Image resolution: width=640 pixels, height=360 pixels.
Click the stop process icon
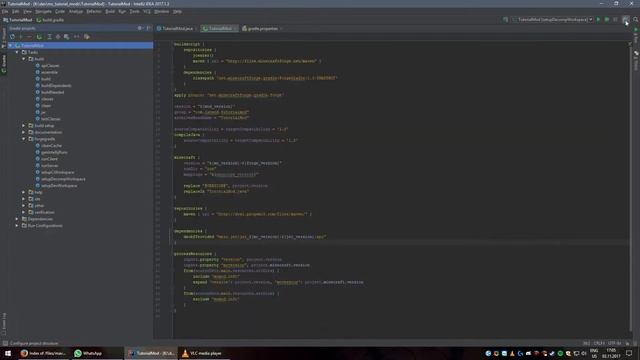click(616, 20)
